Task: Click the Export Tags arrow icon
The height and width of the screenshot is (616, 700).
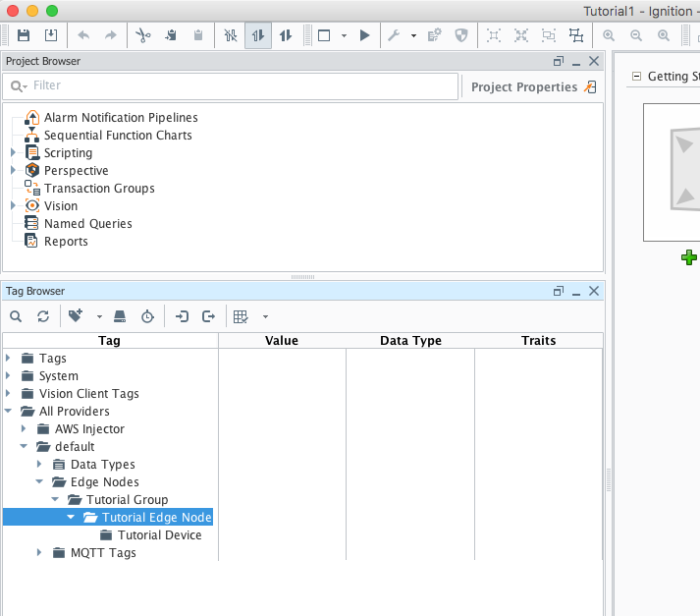Action: coord(208,316)
